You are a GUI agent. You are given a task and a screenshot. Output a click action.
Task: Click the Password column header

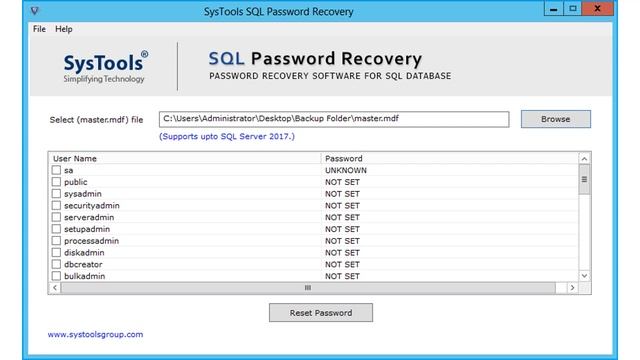449,158
